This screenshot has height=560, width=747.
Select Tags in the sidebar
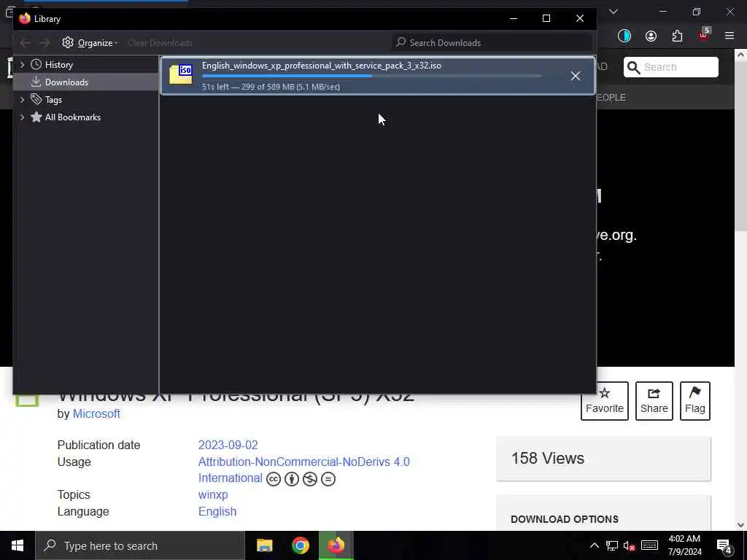click(53, 99)
